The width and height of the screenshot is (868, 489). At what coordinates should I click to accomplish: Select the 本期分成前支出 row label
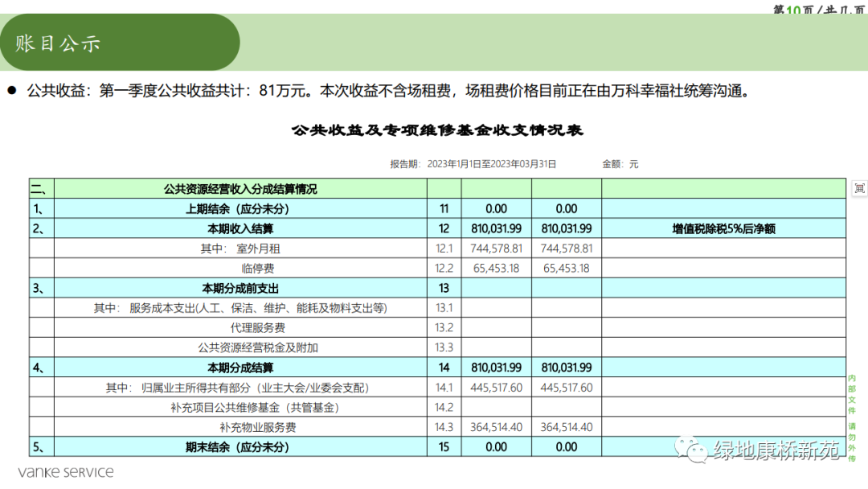click(240, 289)
